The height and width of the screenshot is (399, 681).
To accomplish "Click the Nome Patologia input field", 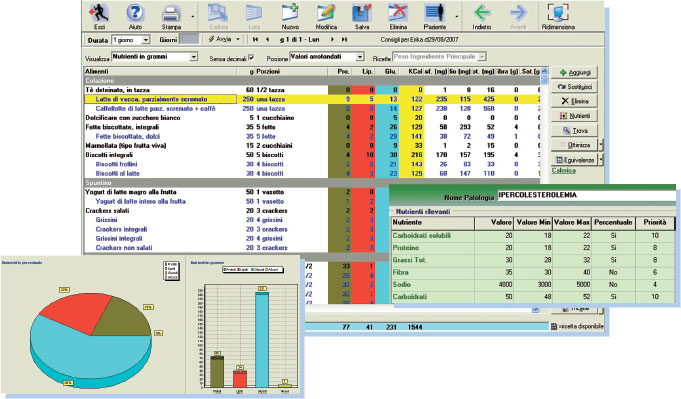I will [x=586, y=195].
